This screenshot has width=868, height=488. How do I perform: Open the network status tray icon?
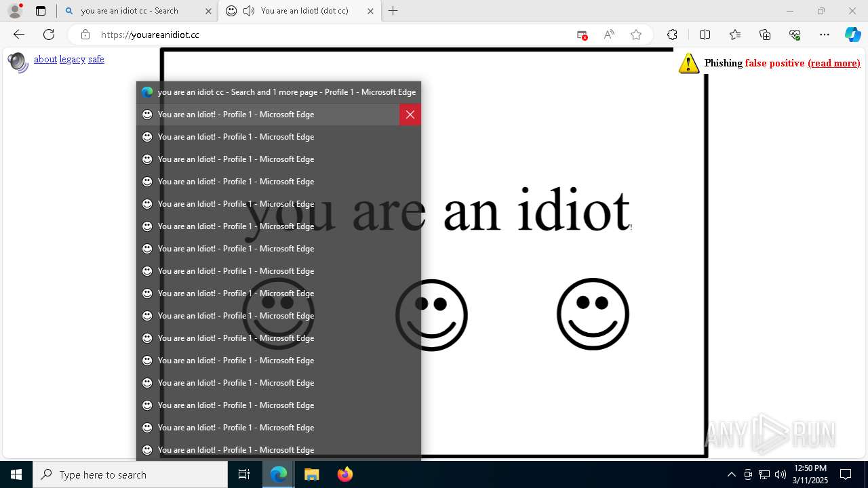click(764, 474)
